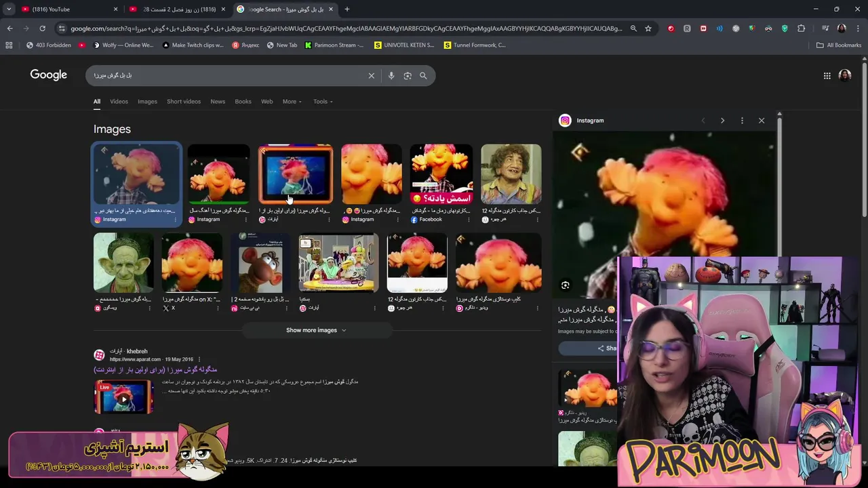Image resolution: width=868 pixels, height=488 pixels.
Task: Open search by image (Lens) icon
Action: 408,76
